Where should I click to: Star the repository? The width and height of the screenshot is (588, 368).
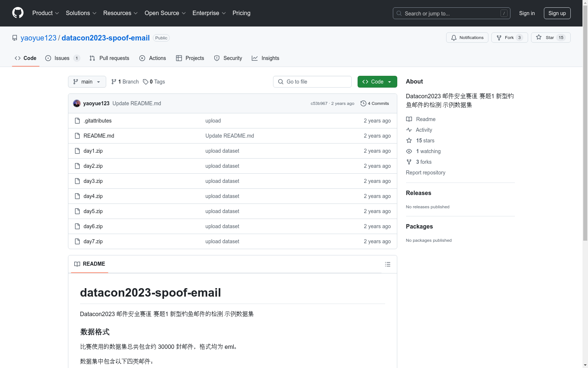(551, 38)
